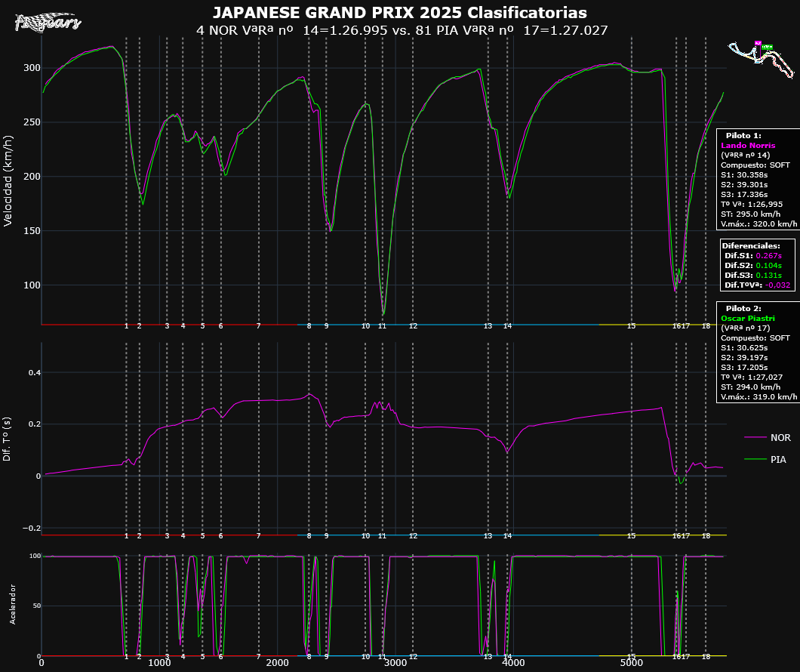
Task: Click the Dif.S2: 0.104s value
Action: click(753, 265)
